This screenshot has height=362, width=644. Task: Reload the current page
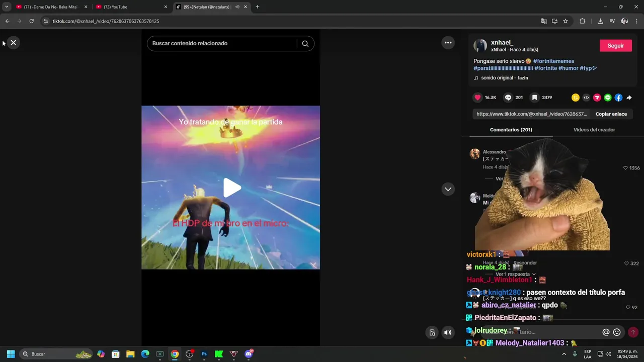click(x=31, y=21)
